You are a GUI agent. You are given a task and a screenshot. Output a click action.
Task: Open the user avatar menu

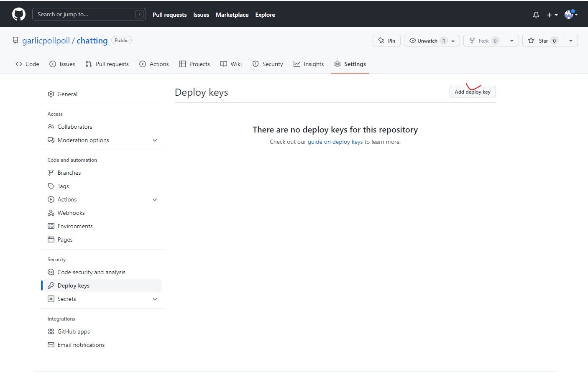tap(571, 14)
